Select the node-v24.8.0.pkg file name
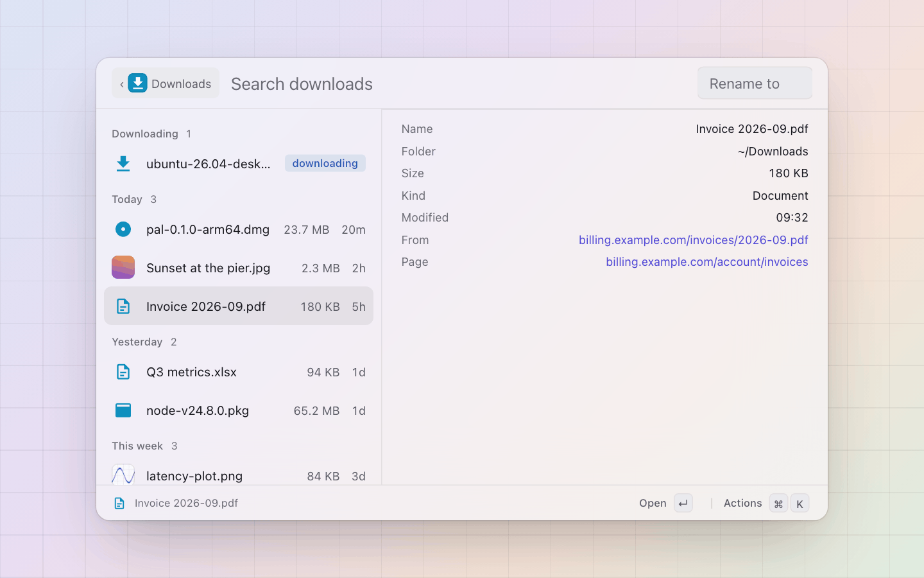This screenshot has width=924, height=578. click(198, 410)
